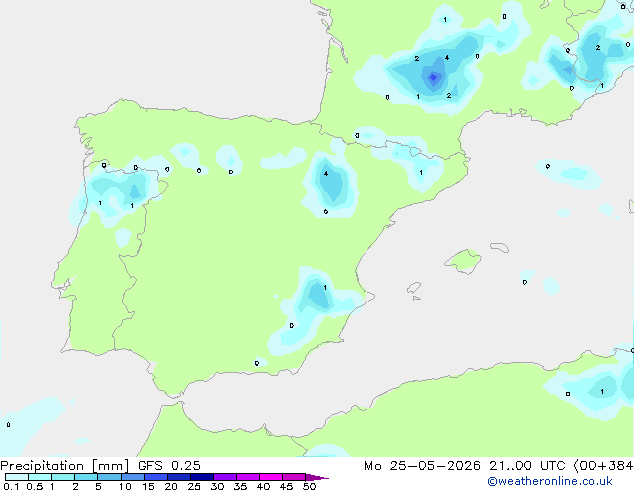
Task: Click Ibiza island outline on the map
Action: coord(414,288)
